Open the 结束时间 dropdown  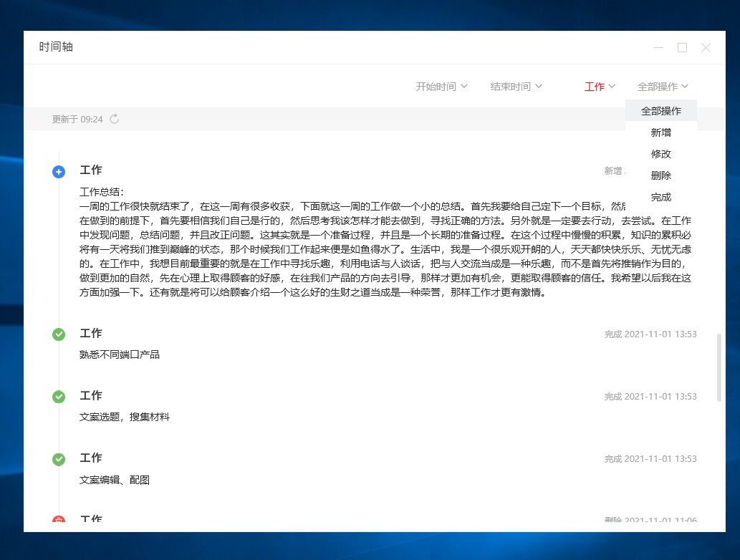coord(516,86)
